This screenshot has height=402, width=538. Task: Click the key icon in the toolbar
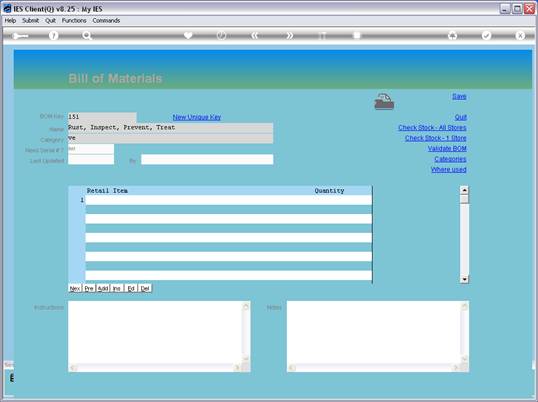point(20,36)
